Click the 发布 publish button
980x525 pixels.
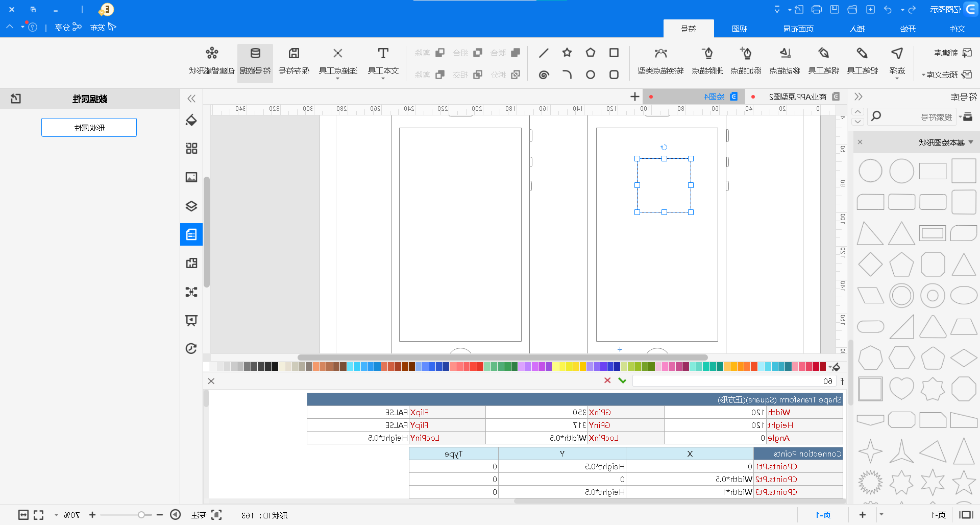click(x=103, y=27)
